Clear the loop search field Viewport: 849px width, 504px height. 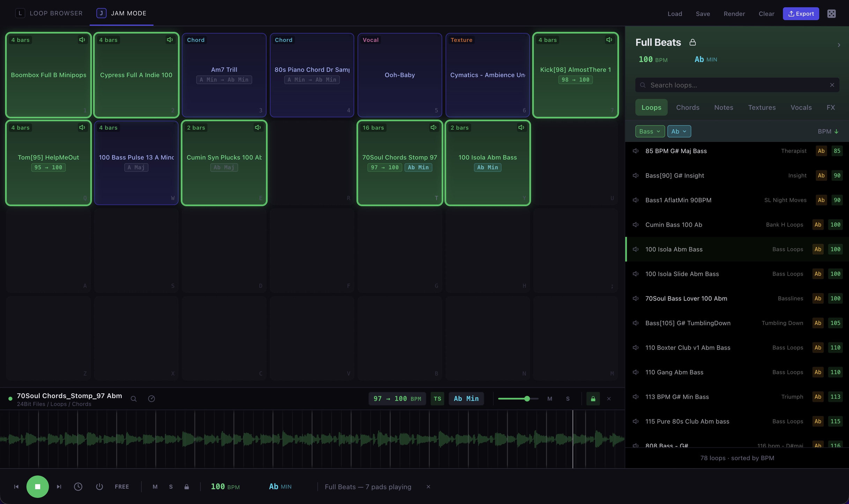[x=832, y=85]
